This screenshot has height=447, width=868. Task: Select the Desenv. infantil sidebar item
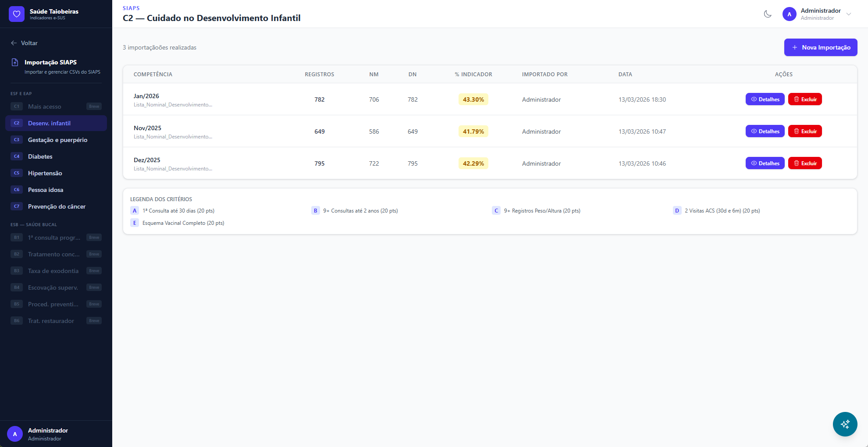[x=49, y=123]
